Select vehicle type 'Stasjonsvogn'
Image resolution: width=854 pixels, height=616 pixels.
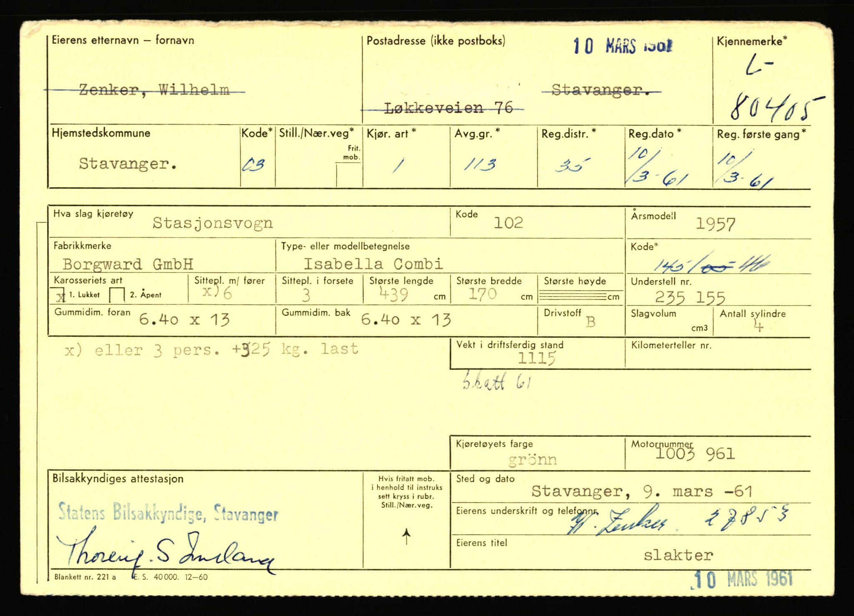pyautogui.click(x=213, y=223)
